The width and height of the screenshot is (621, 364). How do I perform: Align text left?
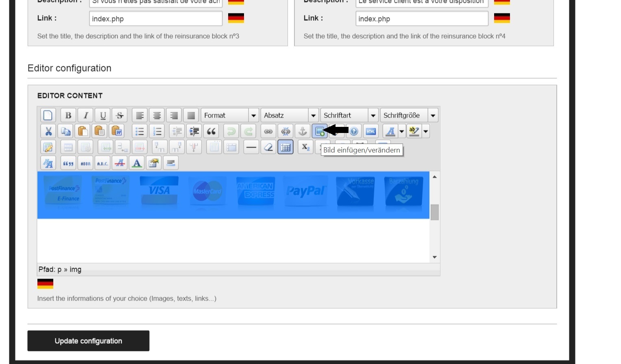tap(140, 116)
